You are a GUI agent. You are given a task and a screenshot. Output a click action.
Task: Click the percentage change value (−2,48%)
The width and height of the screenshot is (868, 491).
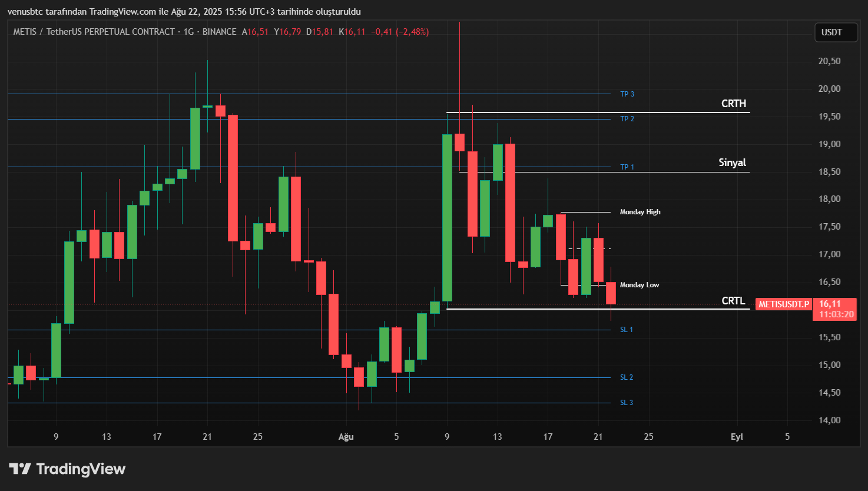pyautogui.click(x=411, y=32)
